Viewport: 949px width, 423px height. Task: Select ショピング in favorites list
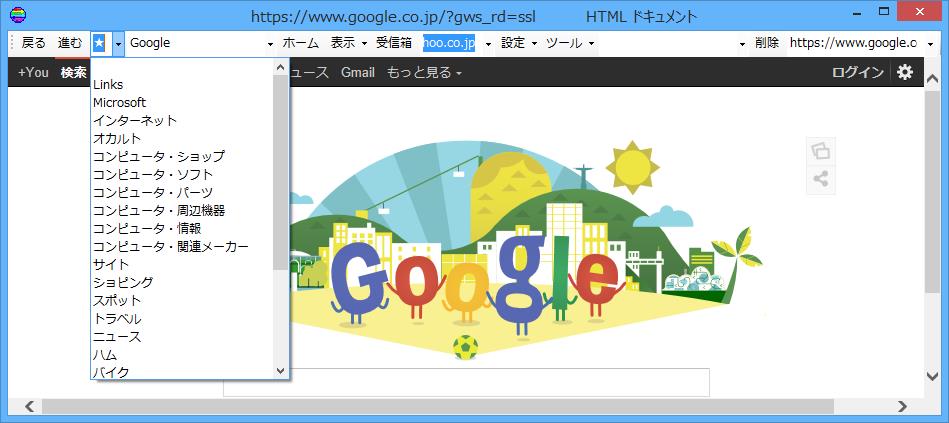[x=123, y=283]
